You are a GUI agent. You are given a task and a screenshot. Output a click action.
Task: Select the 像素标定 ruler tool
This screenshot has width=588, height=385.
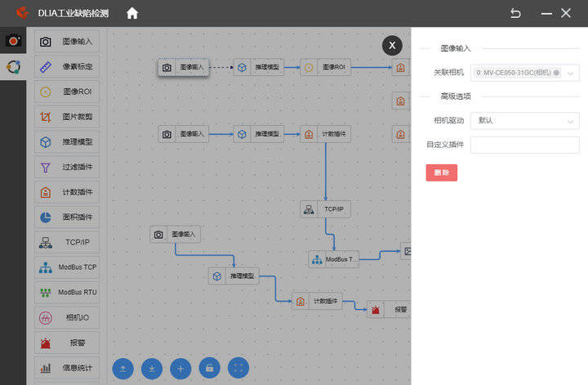pos(67,66)
